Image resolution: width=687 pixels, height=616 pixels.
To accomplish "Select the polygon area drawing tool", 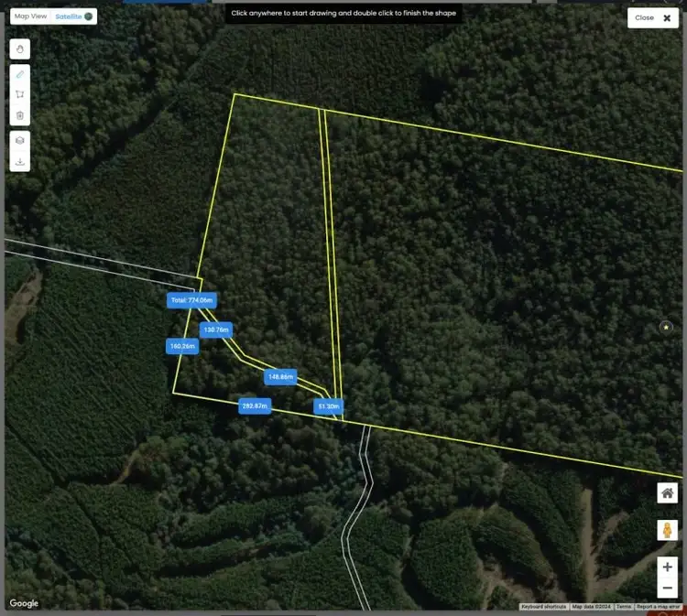I will click(x=20, y=94).
